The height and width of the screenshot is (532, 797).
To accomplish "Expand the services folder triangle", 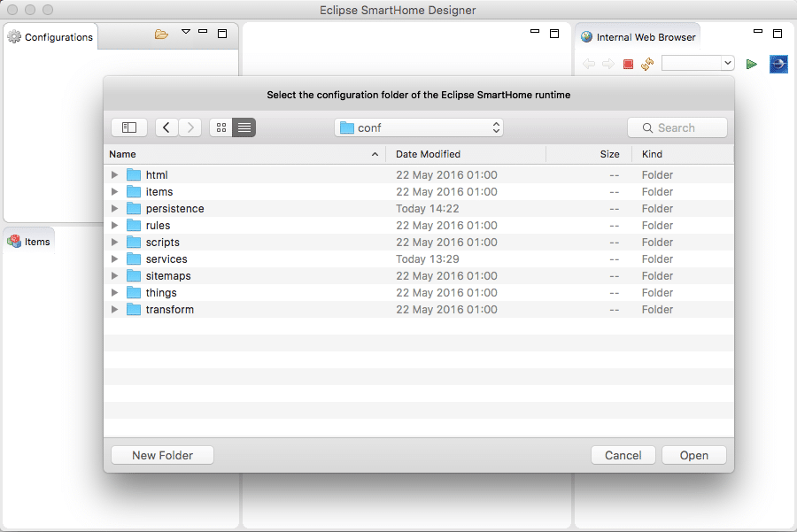I will (x=114, y=258).
